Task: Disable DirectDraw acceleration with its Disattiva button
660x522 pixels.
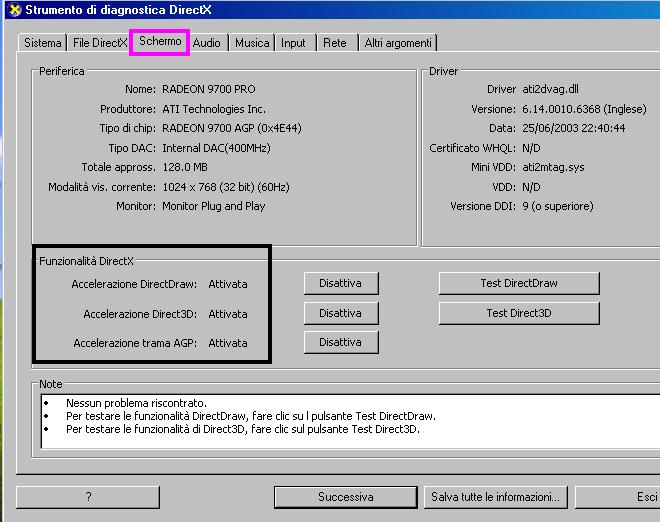Action: tap(340, 283)
